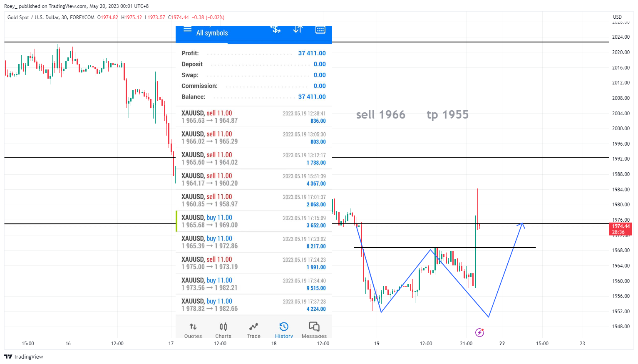
Task: Select the buy trade with profit 8 217.00
Action: [254, 242]
